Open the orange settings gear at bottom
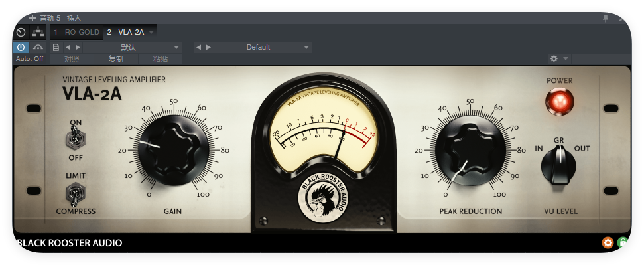644x265 pixels. (x=608, y=243)
